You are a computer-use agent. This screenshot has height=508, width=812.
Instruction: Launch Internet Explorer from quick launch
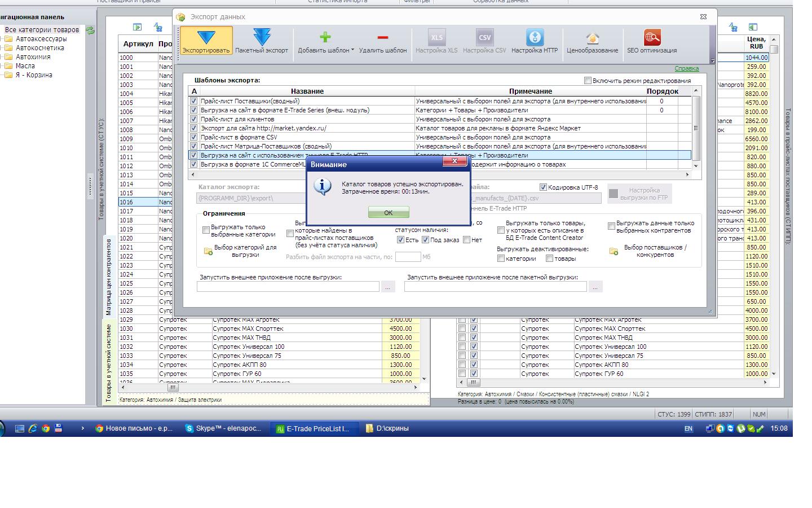coord(32,428)
